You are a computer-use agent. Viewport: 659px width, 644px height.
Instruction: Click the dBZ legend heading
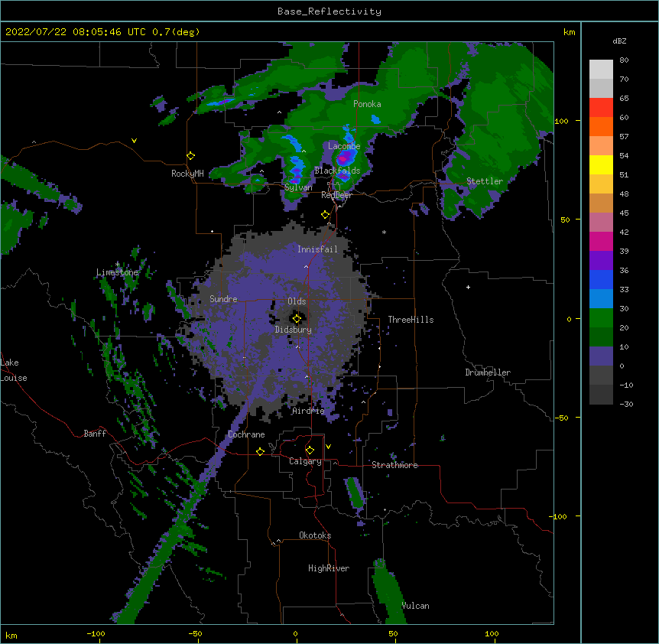pyautogui.click(x=619, y=41)
